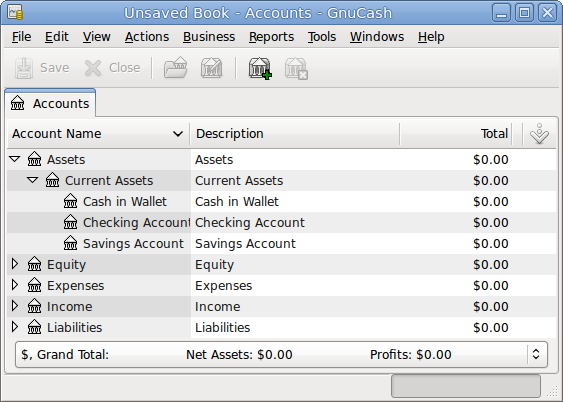Click the Cash in Wallet description cell
563x402 pixels.
[x=295, y=202]
